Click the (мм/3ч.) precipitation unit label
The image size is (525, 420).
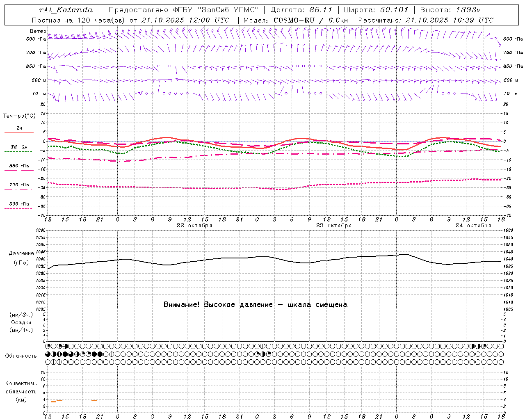coord(21,315)
